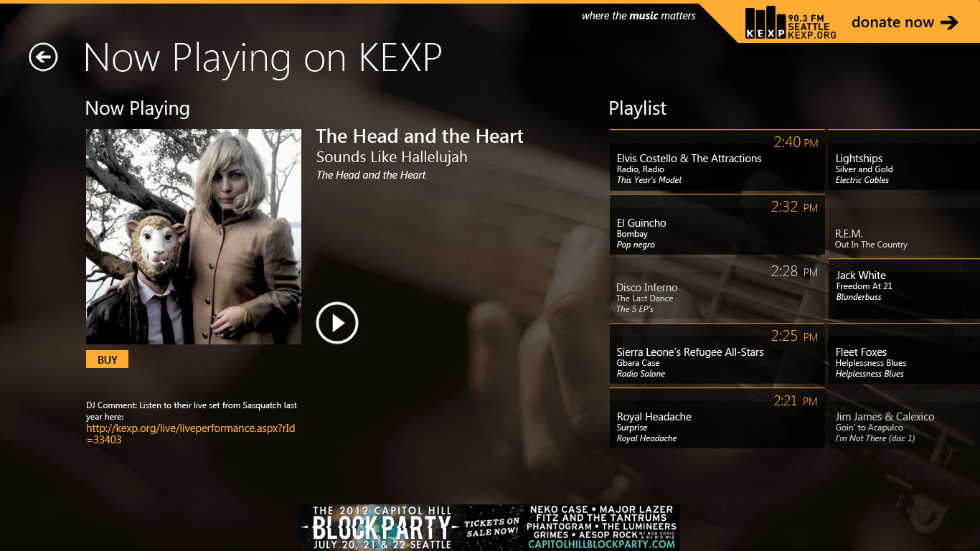This screenshot has height=551, width=980.
Task: Click the donate now text
Action: click(x=892, y=22)
